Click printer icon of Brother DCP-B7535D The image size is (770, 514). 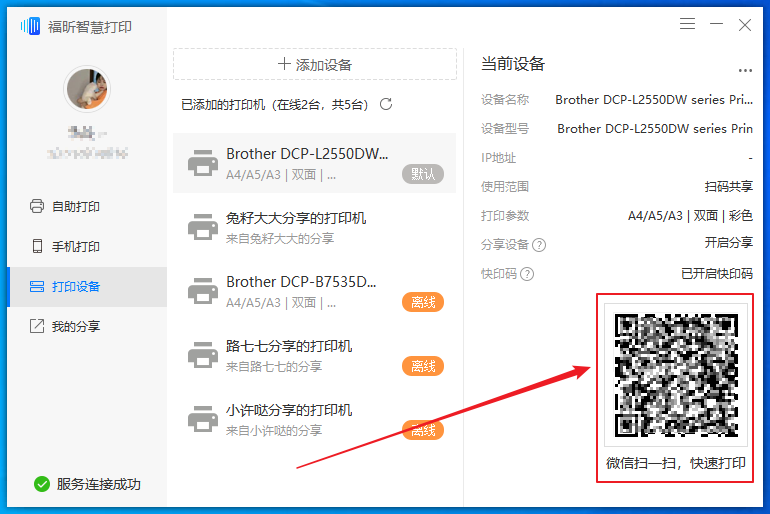203,291
